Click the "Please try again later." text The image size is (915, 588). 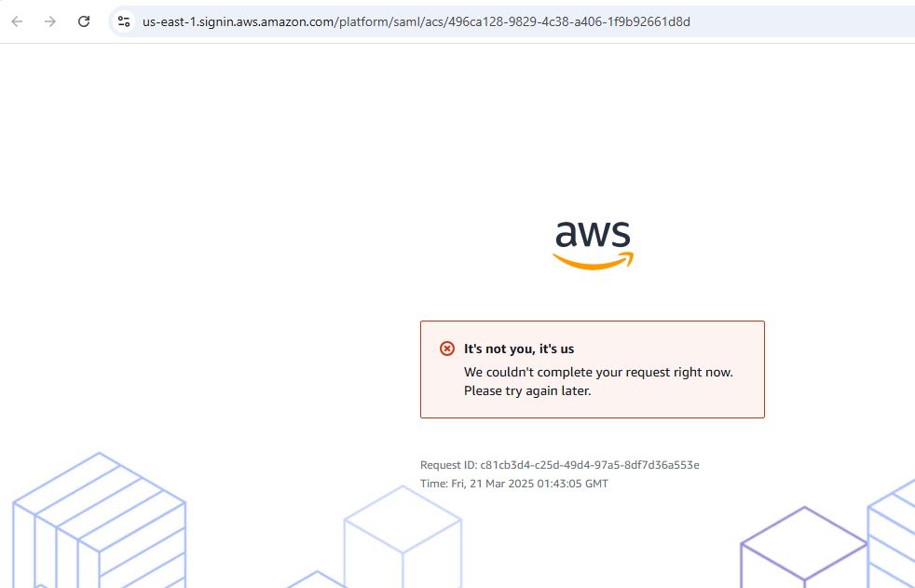click(527, 390)
